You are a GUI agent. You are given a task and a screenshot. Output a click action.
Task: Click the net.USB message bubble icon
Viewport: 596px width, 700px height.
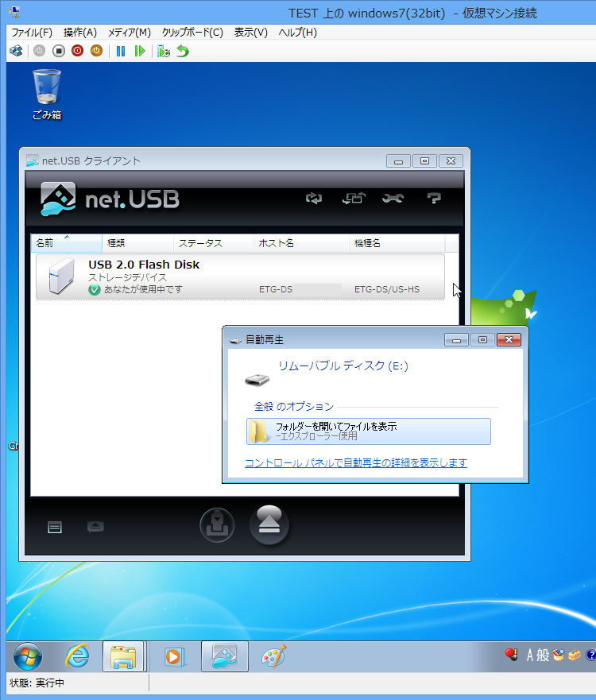(x=95, y=528)
